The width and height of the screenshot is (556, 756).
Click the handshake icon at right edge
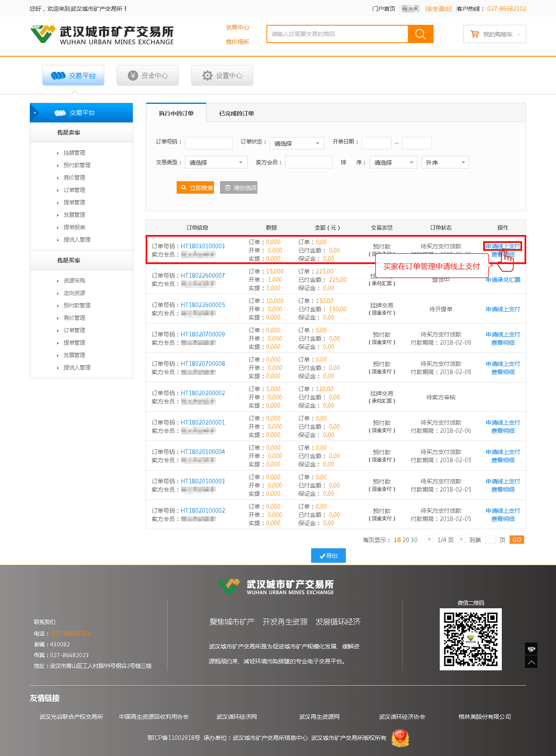coord(531,649)
